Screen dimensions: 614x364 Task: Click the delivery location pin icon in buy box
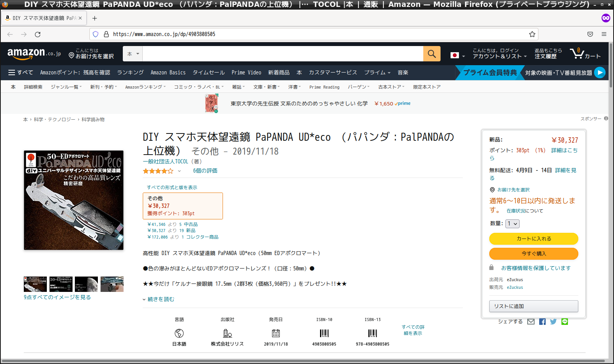(492, 190)
